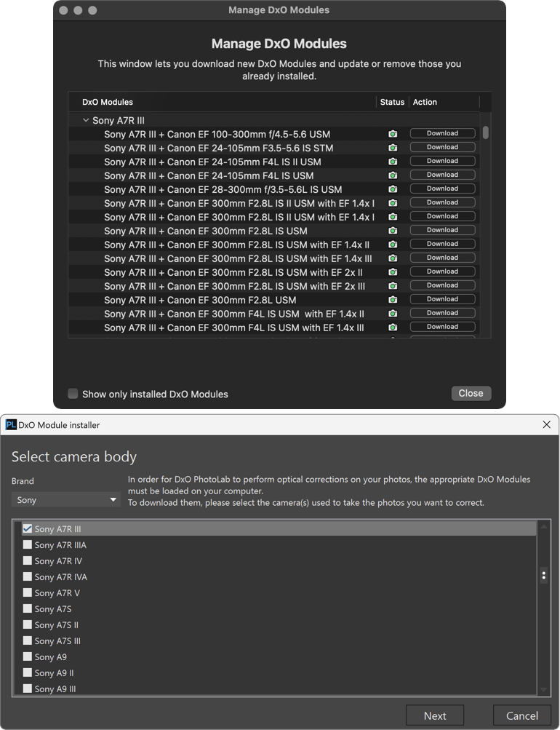Select row Canon EF 24-105mm F4L IS II USM
The image size is (560, 730).
click(274, 162)
